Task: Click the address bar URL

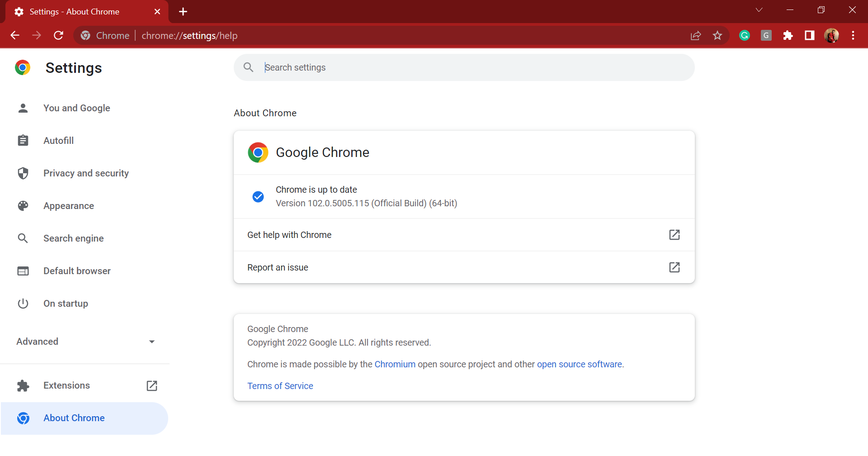Action: coord(189,36)
